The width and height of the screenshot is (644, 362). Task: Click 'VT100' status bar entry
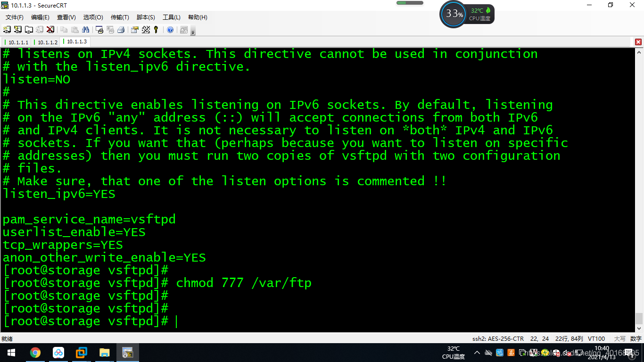tap(596, 339)
